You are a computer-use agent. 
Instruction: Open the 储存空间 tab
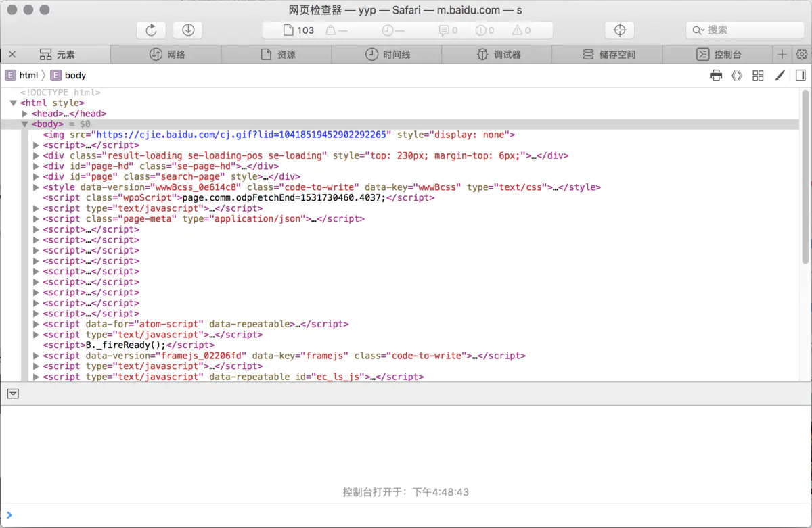click(x=607, y=55)
